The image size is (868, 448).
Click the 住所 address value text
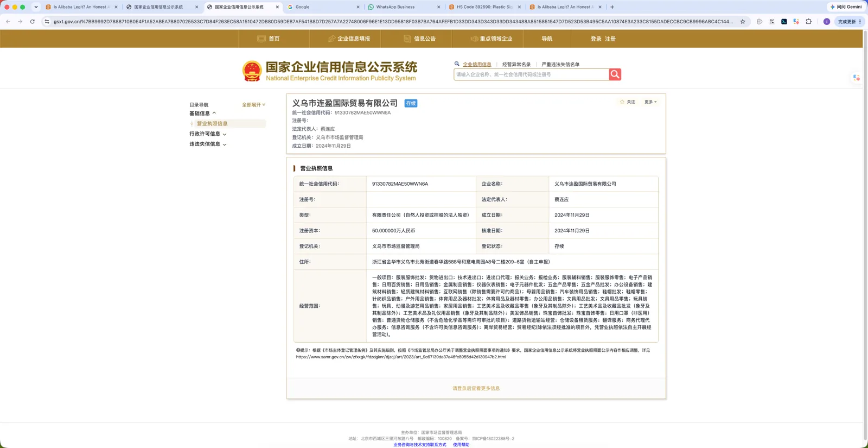point(461,262)
